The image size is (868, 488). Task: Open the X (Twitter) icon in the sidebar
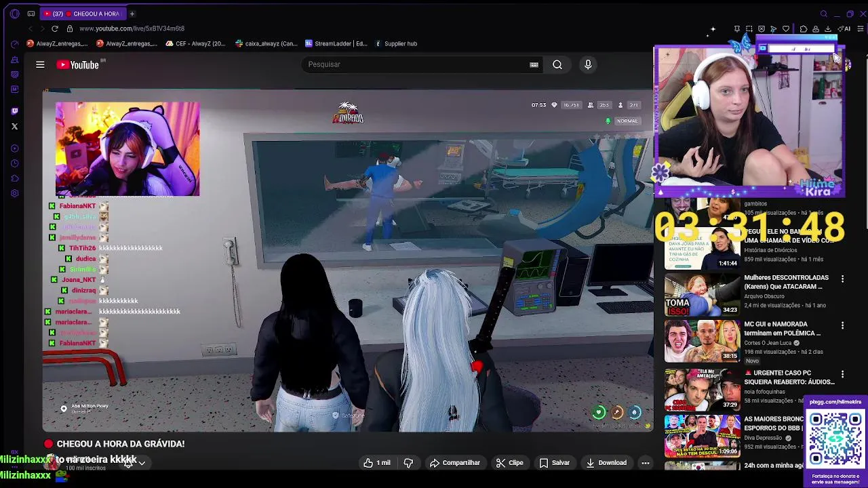click(x=15, y=126)
